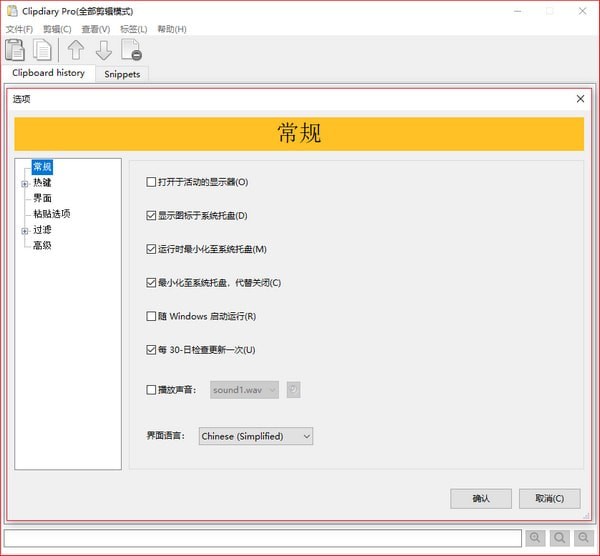Toggle 最小化至系统托盘,代替关闭 checkbox
This screenshot has width=600, height=556.
click(151, 283)
